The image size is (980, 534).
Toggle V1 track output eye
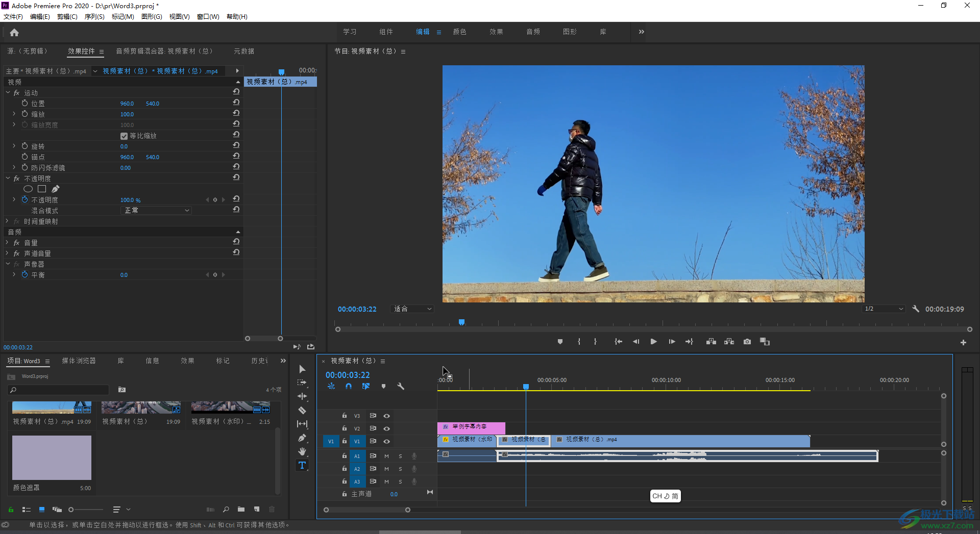click(386, 442)
